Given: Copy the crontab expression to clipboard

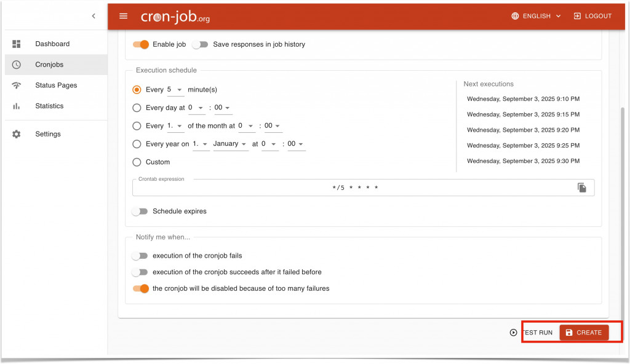Looking at the screenshot, I should point(582,188).
